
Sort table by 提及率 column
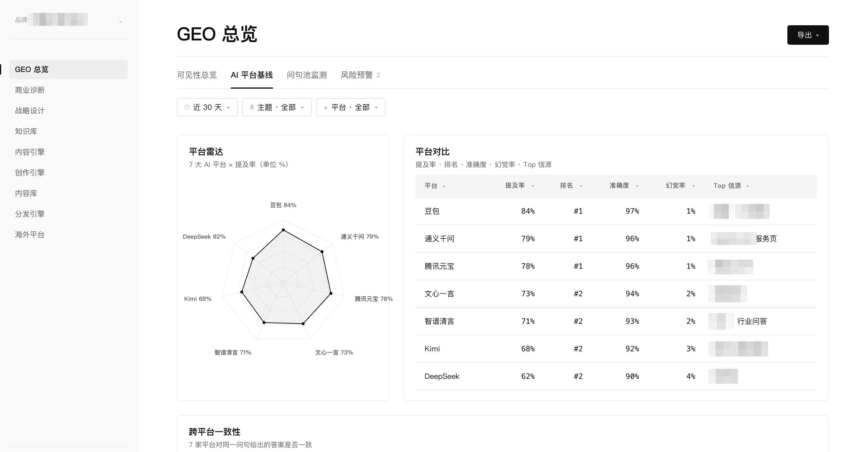click(x=520, y=186)
